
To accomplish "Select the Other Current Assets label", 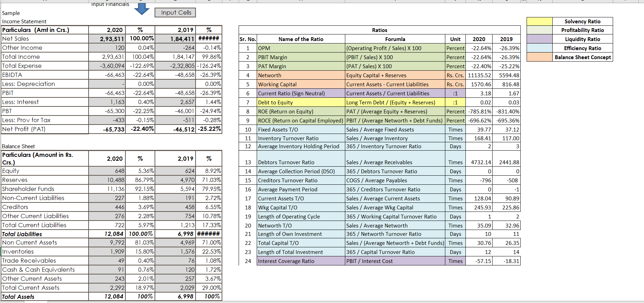I will pos(45,279).
